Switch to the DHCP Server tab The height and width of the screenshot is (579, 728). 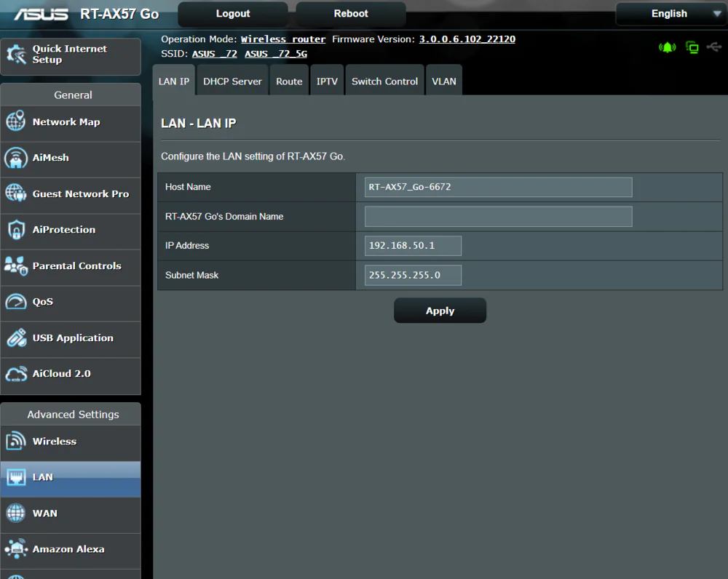pyautogui.click(x=232, y=81)
